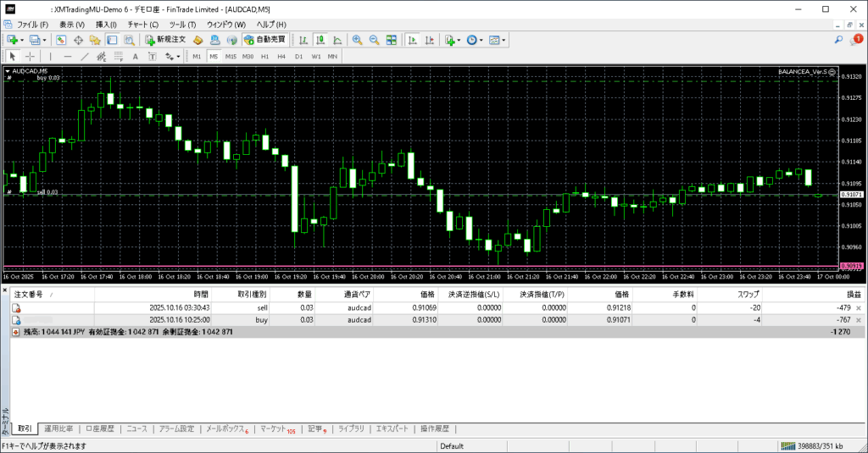Select the text label (A) tool
Screen dimensions: 868x453
pos(136,56)
